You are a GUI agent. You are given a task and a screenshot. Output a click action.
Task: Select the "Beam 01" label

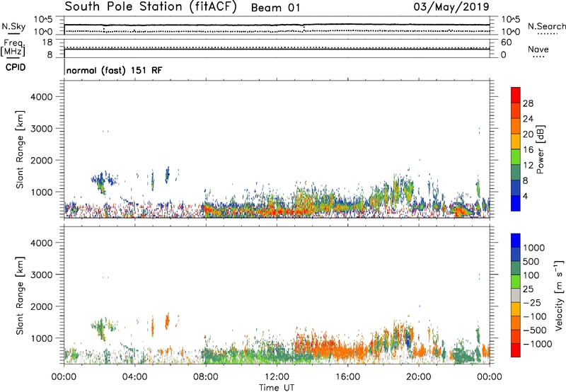tap(275, 8)
